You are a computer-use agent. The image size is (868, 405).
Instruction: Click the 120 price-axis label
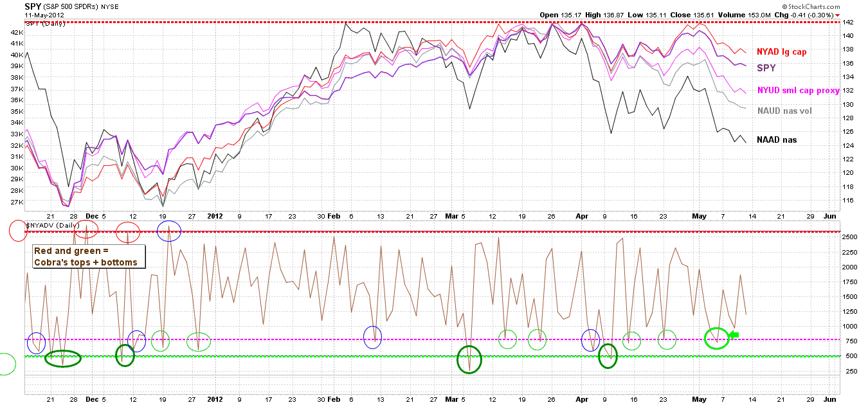(x=847, y=173)
